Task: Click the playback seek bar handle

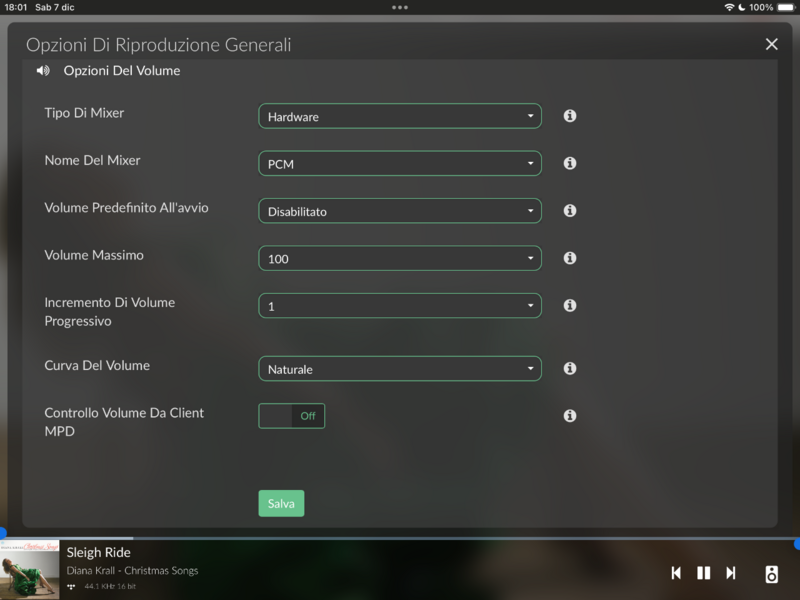Action: [x=2, y=535]
